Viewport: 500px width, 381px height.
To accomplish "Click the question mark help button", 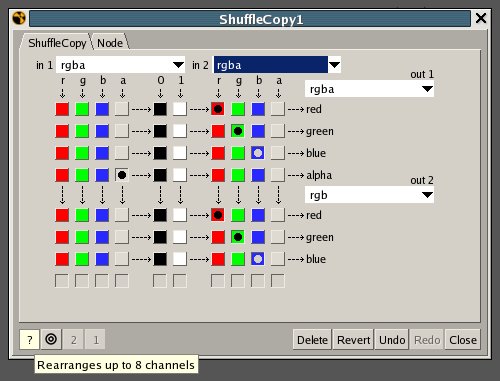I will click(30, 339).
